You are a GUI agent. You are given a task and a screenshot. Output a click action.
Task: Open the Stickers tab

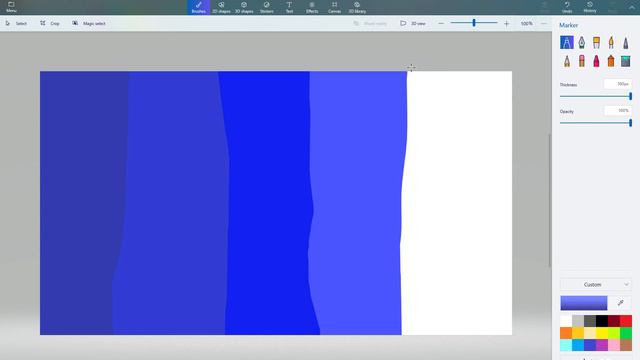[267, 7]
